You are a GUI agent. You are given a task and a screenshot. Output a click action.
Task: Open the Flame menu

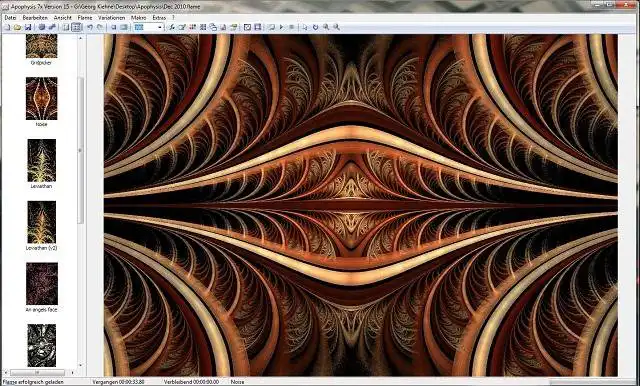point(84,18)
